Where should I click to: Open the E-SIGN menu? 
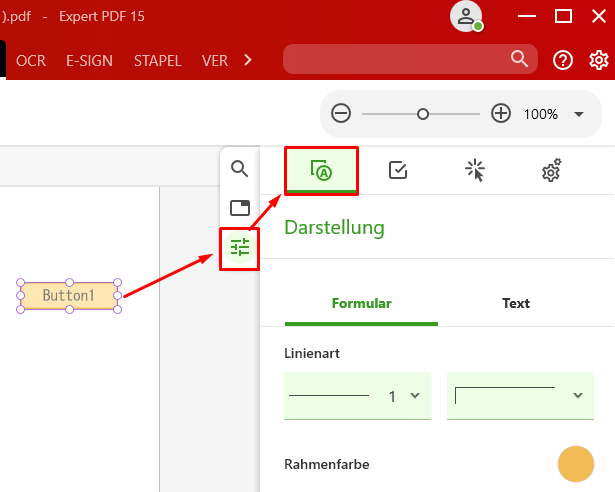coord(89,61)
